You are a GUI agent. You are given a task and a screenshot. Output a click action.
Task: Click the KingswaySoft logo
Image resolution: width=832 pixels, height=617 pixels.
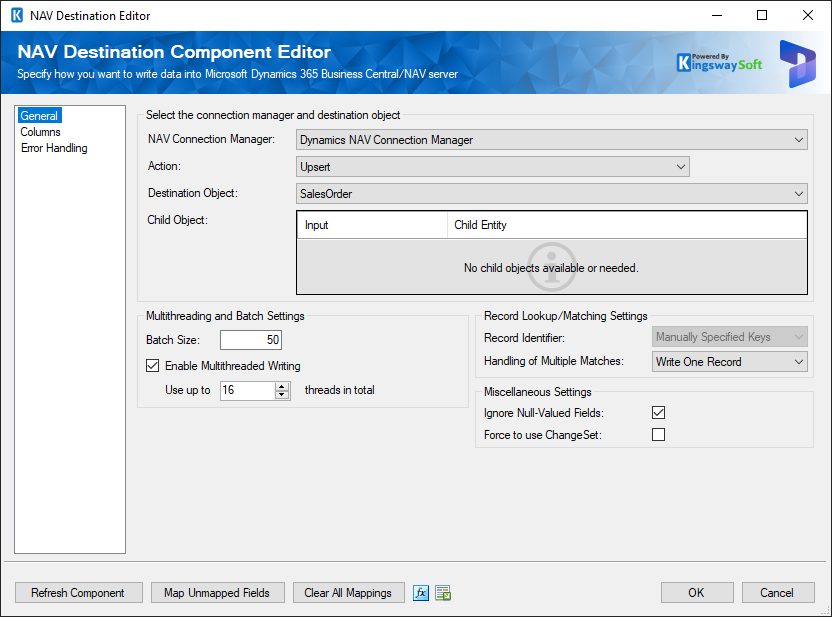point(719,63)
